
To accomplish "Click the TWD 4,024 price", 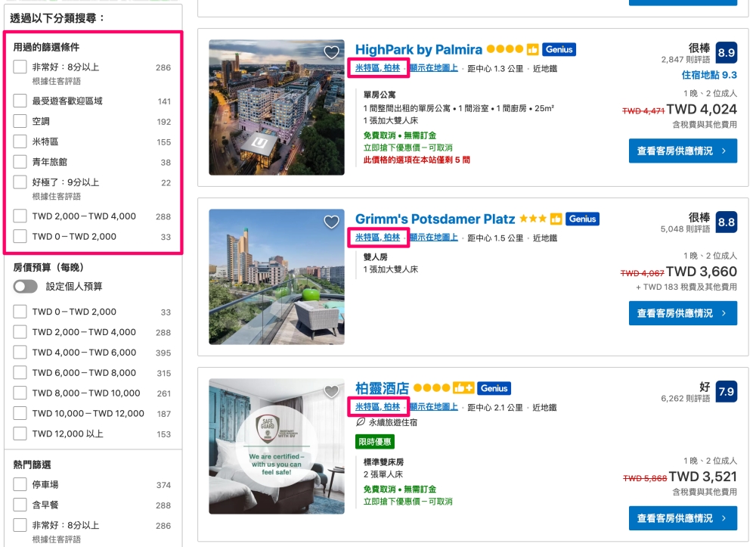I will point(702,109).
